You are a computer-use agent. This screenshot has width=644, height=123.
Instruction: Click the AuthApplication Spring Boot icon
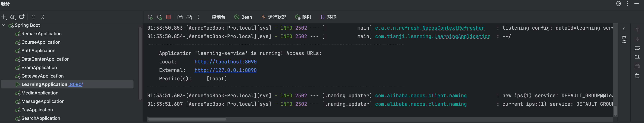[18, 51]
